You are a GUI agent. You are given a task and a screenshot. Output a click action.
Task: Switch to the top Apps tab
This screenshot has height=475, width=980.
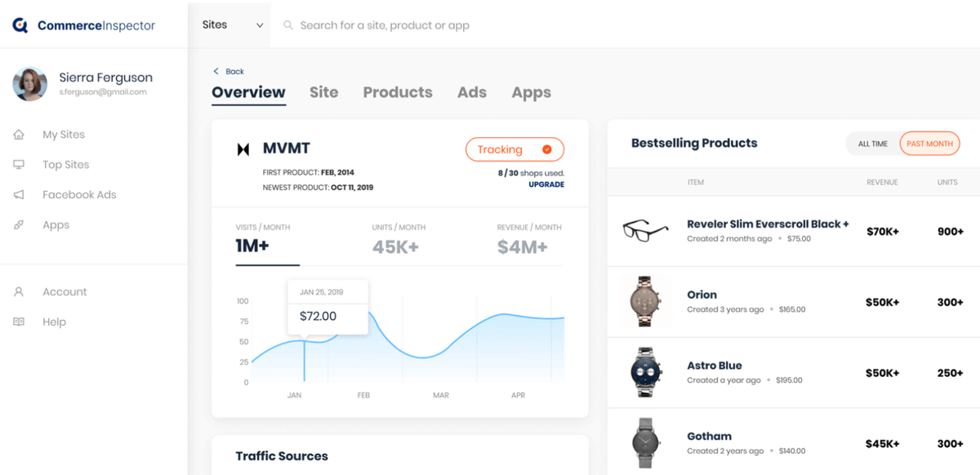(531, 93)
